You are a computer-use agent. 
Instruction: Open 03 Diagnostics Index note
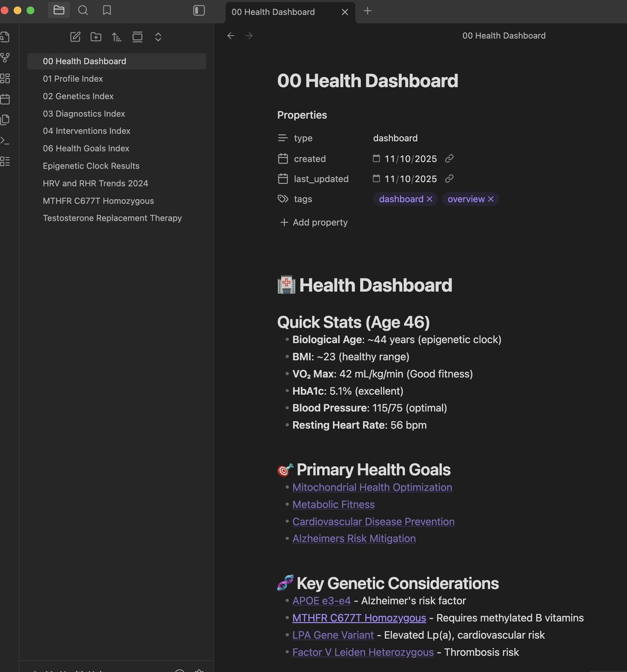(84, 113)
